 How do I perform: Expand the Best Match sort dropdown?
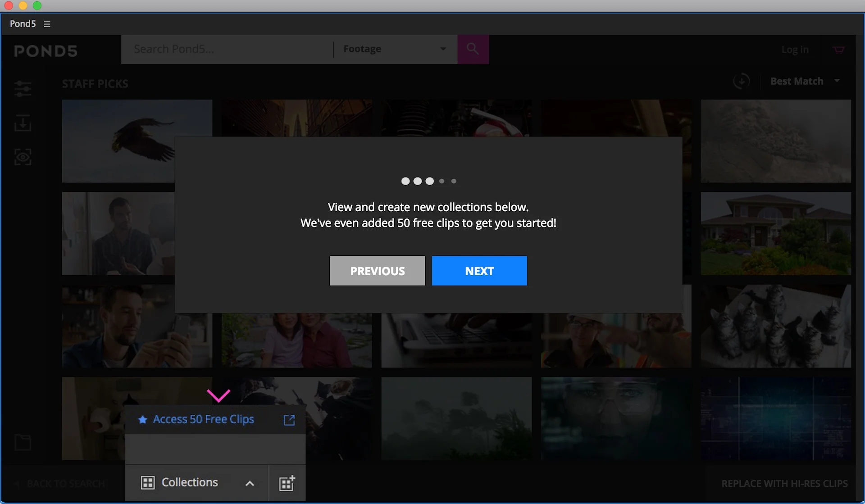click(x=805, y=81)
